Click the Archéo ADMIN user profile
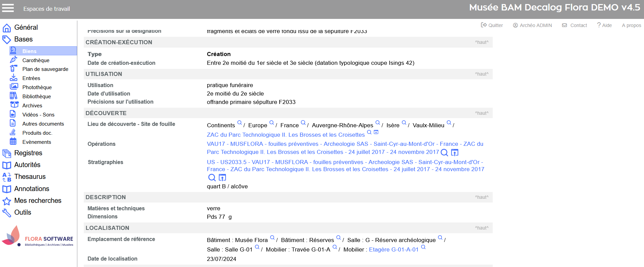644x267 pixels. (x=532, y=25)
